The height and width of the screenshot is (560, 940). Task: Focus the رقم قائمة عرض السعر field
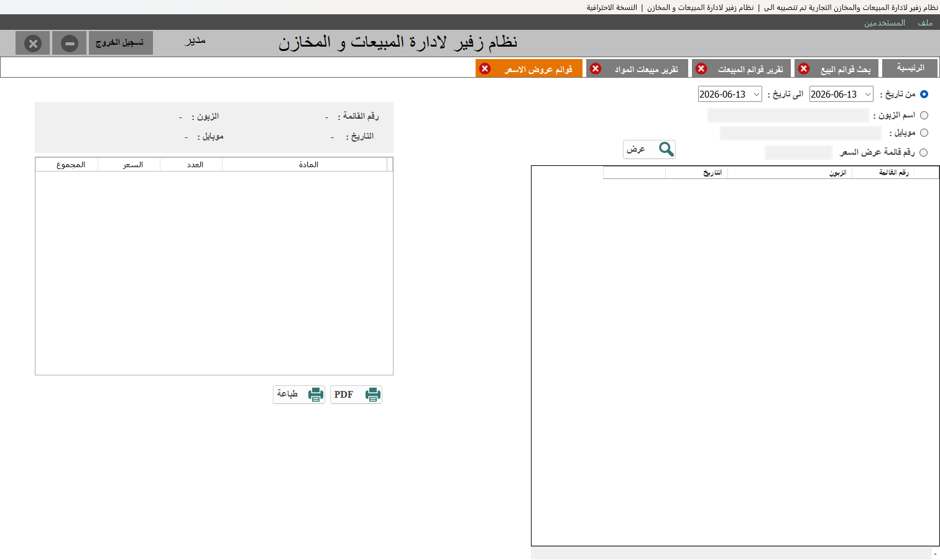[798, 152]
